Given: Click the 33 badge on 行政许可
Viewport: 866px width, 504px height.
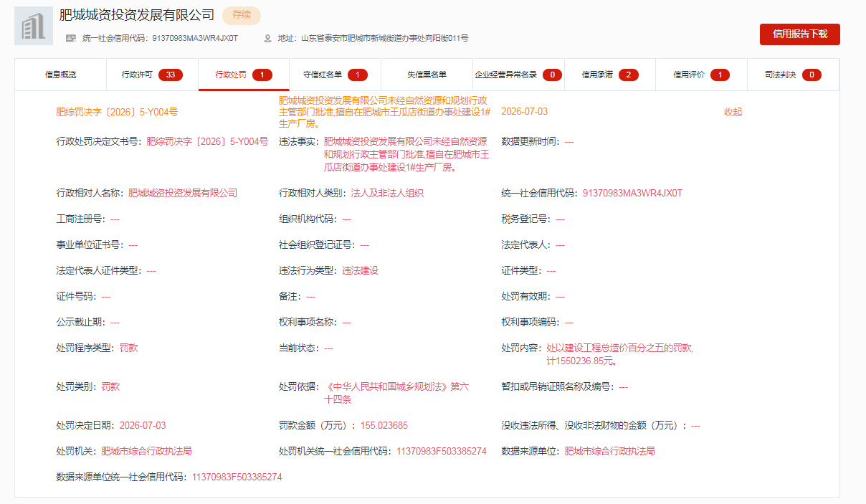Looking at the screenshot, I should [x=171, y=75].
